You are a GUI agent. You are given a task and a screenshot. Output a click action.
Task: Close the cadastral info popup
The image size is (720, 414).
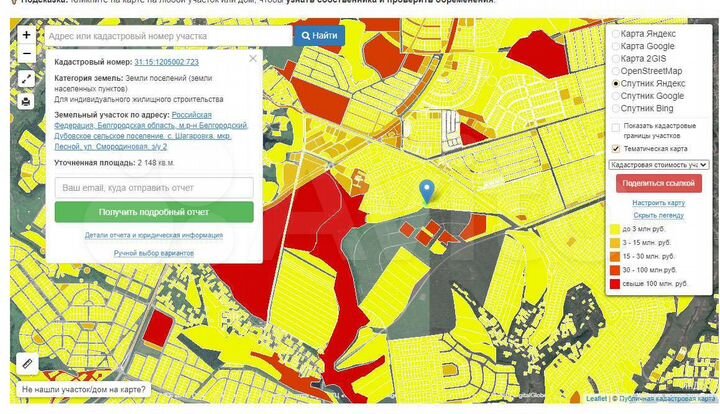coord(253,58)
